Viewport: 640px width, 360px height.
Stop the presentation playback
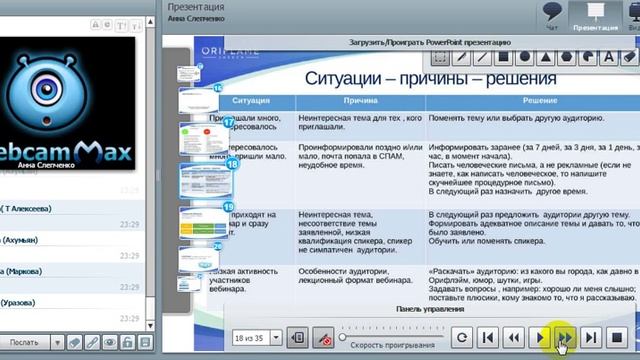[617, 338]
